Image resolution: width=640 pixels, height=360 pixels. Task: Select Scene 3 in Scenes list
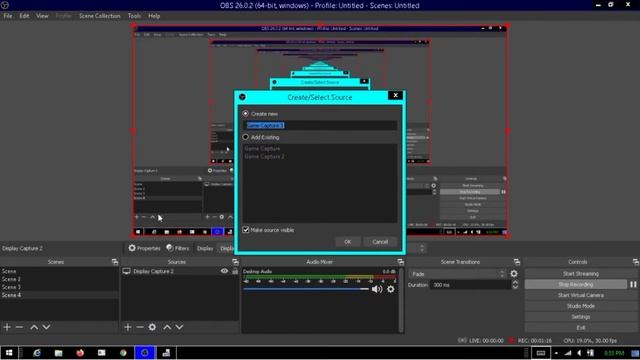coord(59,287)
